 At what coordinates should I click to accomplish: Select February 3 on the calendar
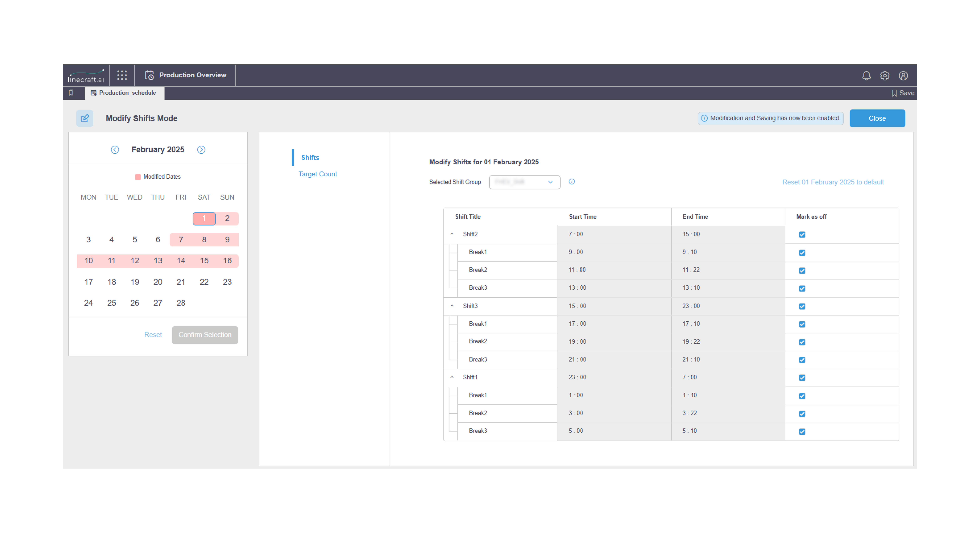click(88, 240)
